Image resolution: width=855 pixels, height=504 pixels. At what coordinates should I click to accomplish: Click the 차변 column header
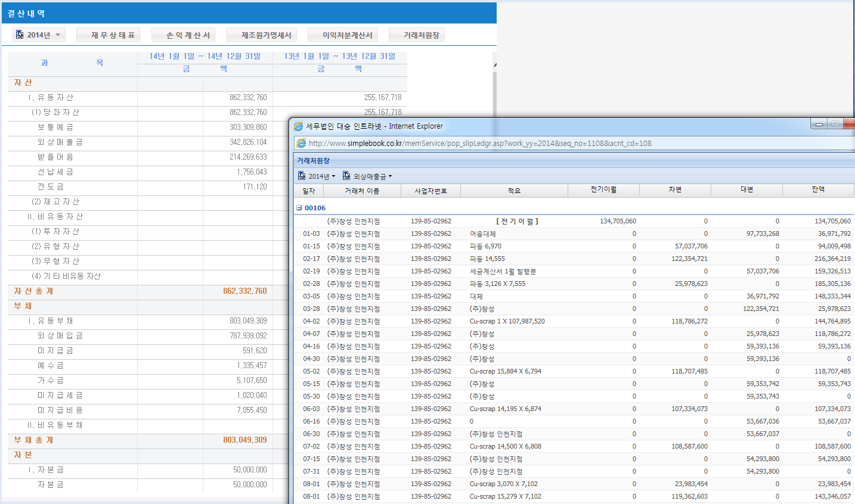[x=674, y=189]
